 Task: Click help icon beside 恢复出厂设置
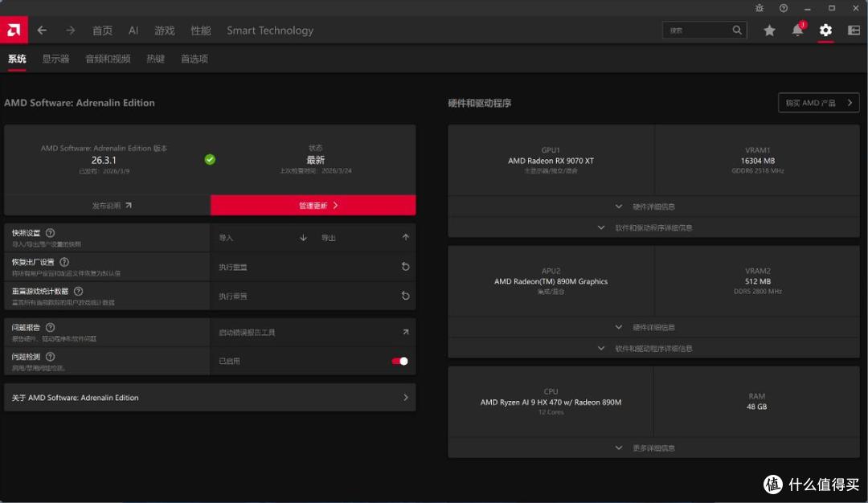pos(64,262)
